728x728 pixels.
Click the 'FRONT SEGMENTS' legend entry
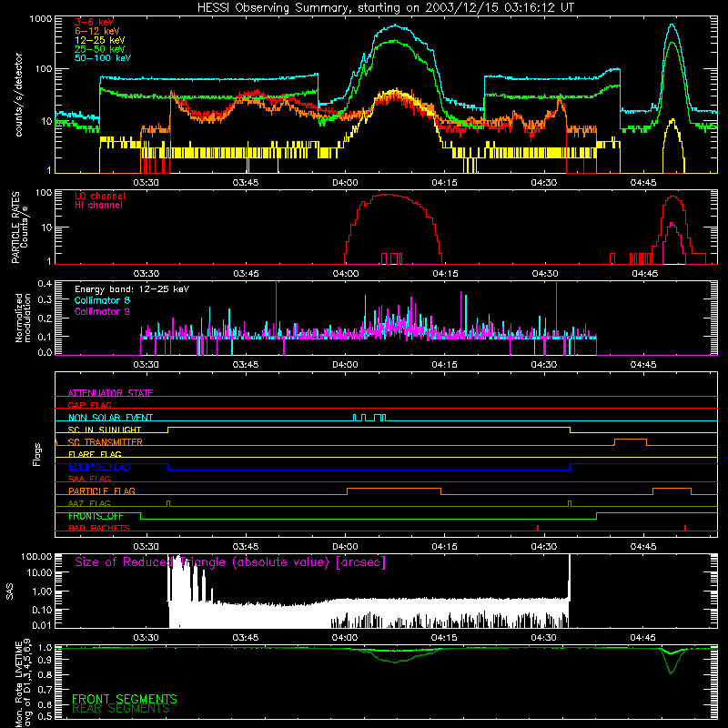pyautogui.click(x=125, y=699)
